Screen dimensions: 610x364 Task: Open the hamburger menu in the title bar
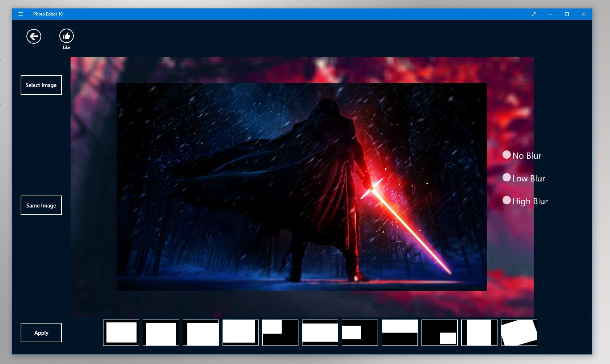pos(21,14)
